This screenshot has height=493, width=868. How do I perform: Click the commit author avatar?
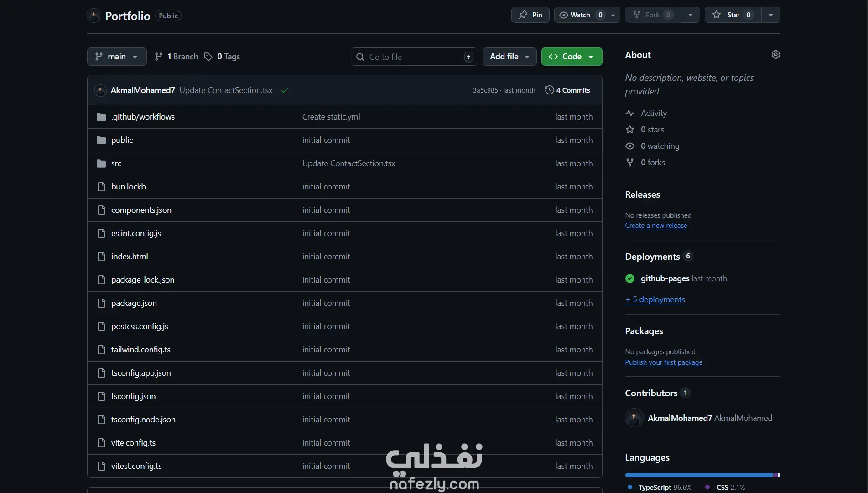tap(100, 90)
